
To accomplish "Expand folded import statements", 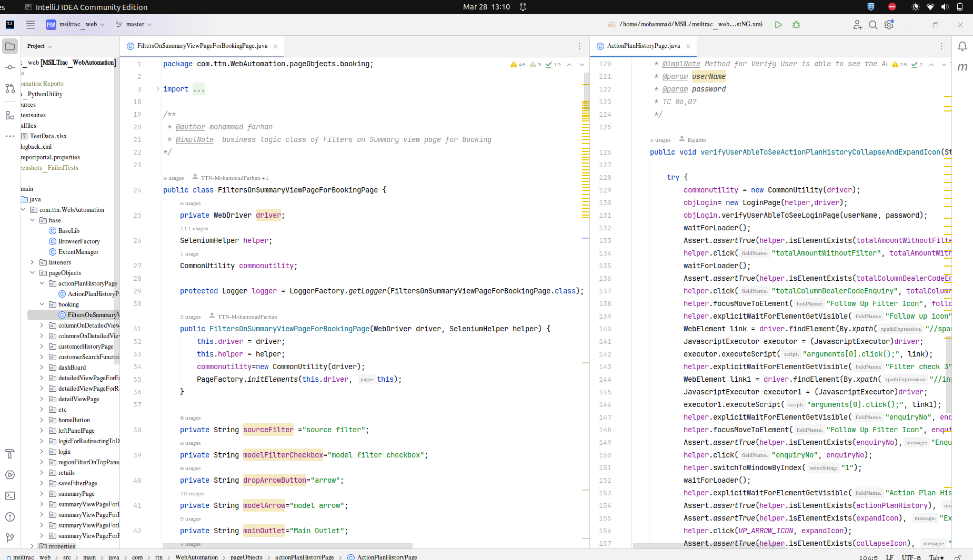I will pos(158,89).
